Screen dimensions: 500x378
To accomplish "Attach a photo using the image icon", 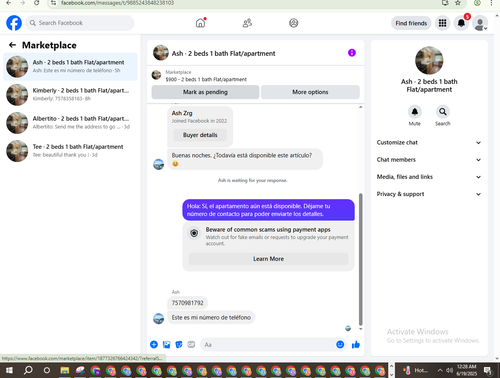I will [166, 344].
